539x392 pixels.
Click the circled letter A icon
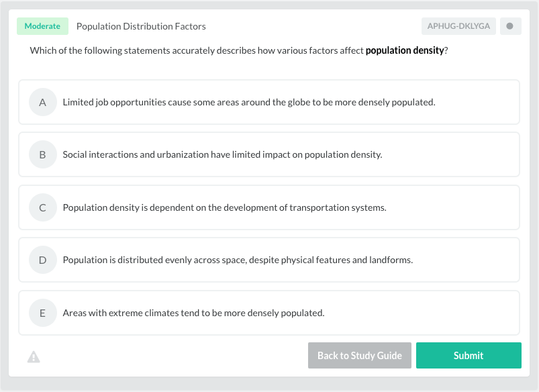[42, 102]
